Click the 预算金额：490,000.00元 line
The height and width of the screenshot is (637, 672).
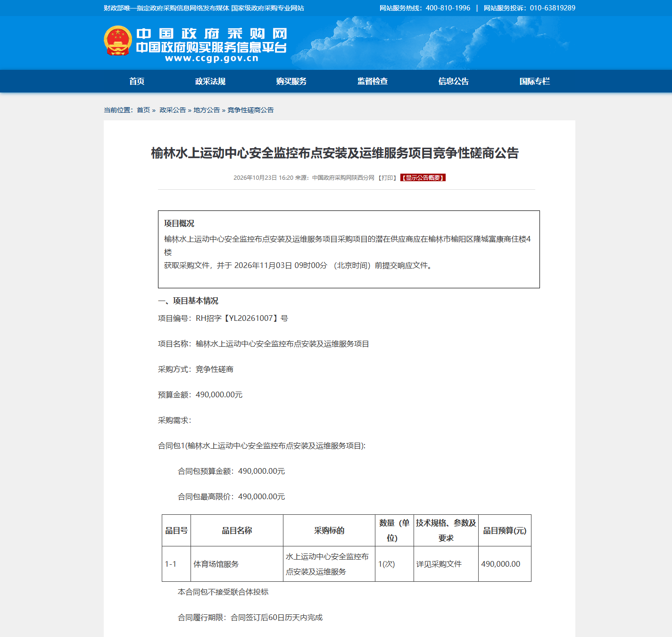tap(200, 395)
